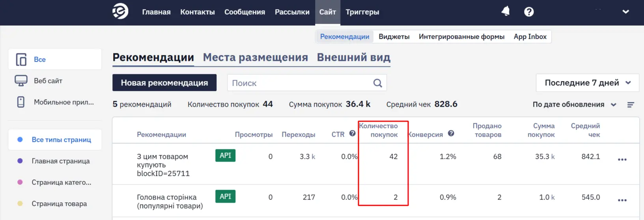This screenshot has height=220, width=644.
Task: Click the 1.2% conversion value
Action: (x=448, y=157)
